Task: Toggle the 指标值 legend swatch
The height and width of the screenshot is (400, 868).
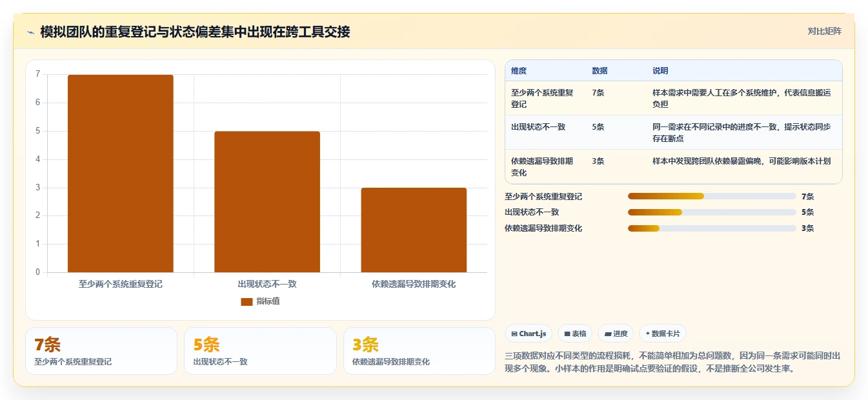Action: click(x=247, y=301)
